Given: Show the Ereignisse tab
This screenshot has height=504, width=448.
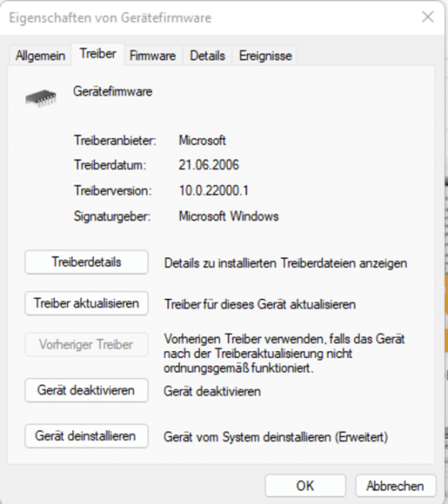Looking at the screenshot, I should point(266,55).
